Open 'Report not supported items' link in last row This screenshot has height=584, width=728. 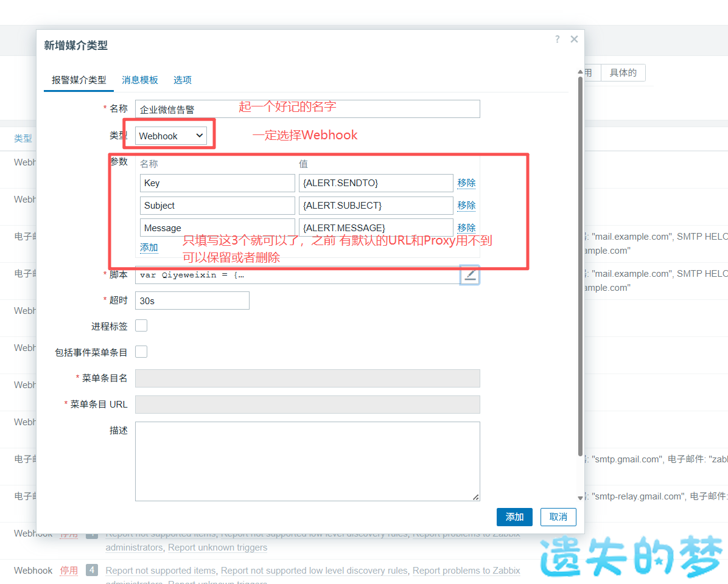(161, 571)
